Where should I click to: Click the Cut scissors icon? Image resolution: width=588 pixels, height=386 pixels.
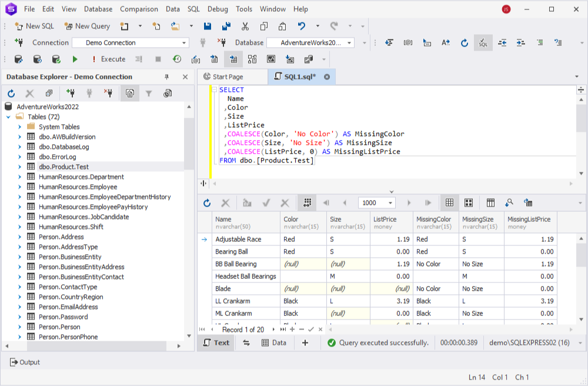[x=245, y=26]
